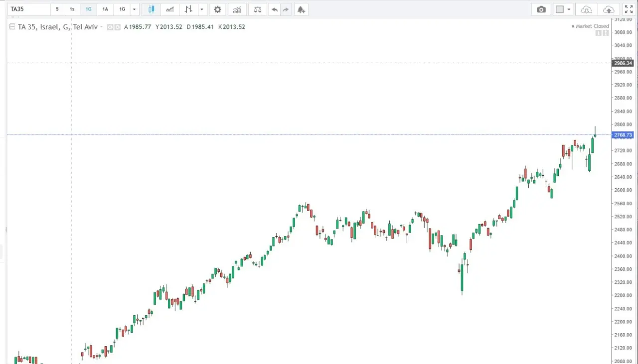Click the TA35 symbol search field
Image resolution: width=638 pixels, height=364 pixels.
pos(29,9)
